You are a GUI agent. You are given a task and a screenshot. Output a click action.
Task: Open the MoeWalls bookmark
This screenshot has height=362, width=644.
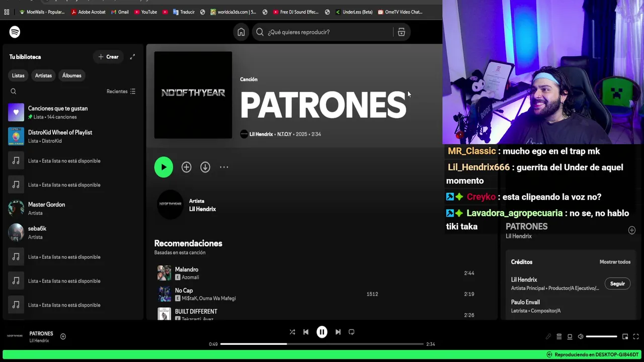42,12
